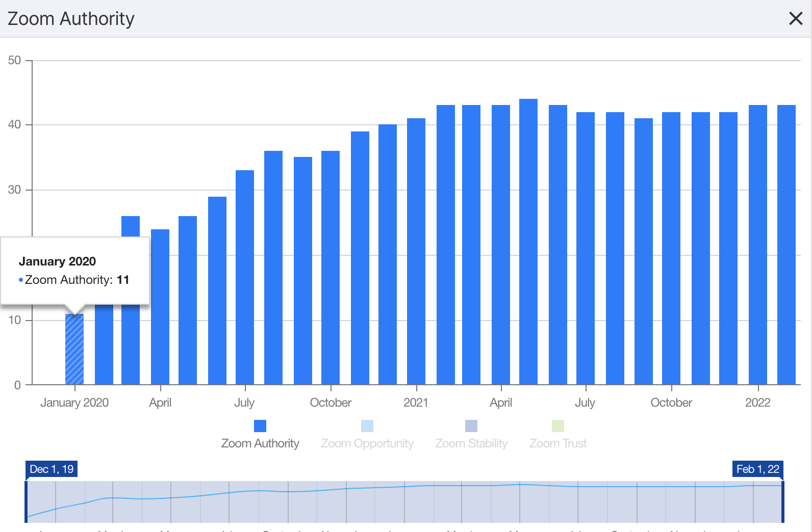Toggle the Zoom Trust legend swatch
This screenshot has width=812, height=532.
(x=558, y=426)
